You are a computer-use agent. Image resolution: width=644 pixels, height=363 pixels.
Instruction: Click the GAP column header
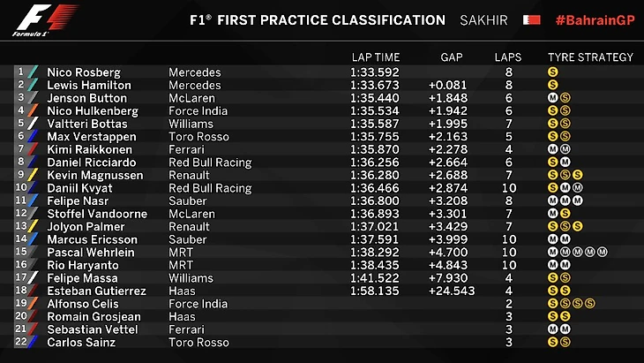[452, 57]
